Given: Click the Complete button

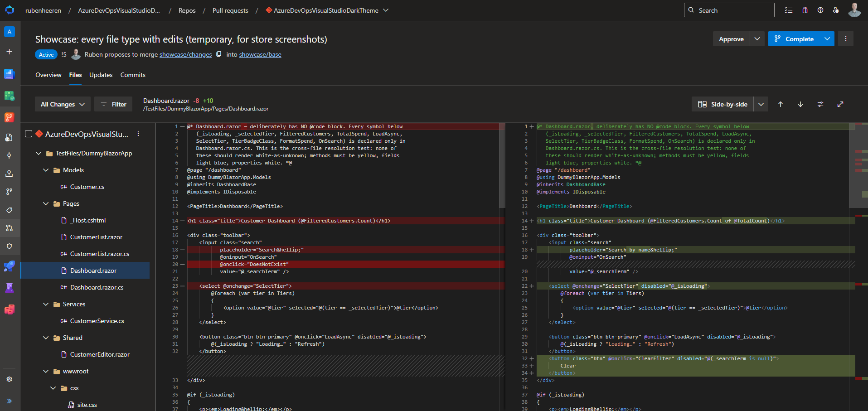Looking at the screenshot, I should (794, 39).
